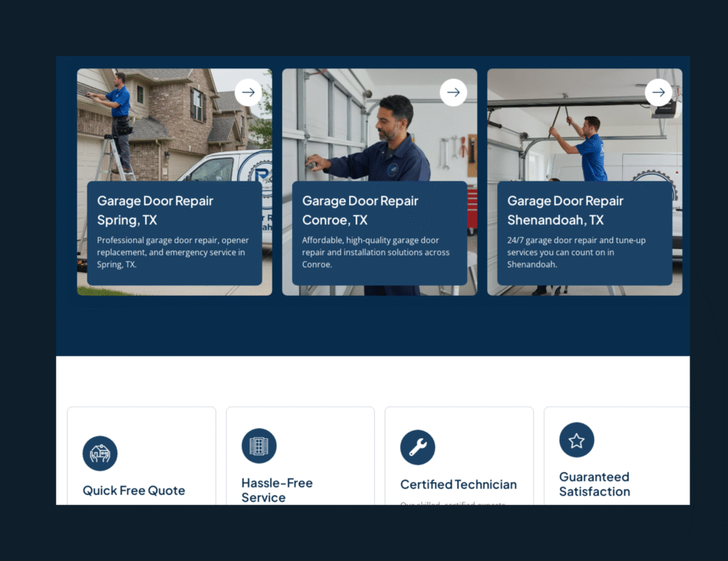
Task: Click the Certified Technician wrench icon
Action: point(417,447)
